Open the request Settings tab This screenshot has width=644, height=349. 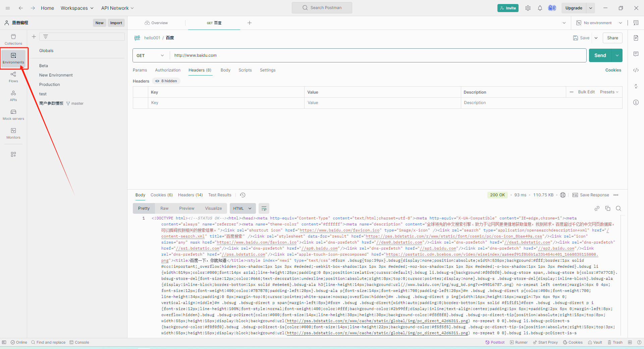click(x=268, y=70)
